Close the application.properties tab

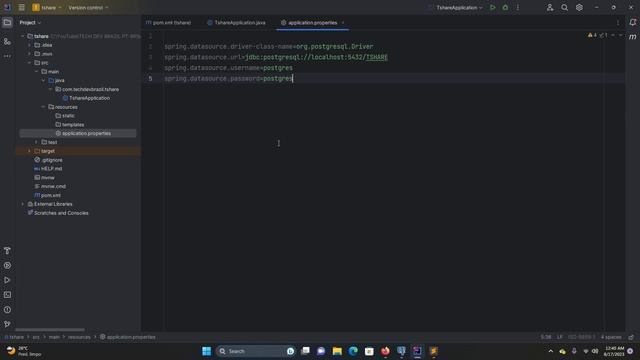pyautogui.click(x=343, y=23)
